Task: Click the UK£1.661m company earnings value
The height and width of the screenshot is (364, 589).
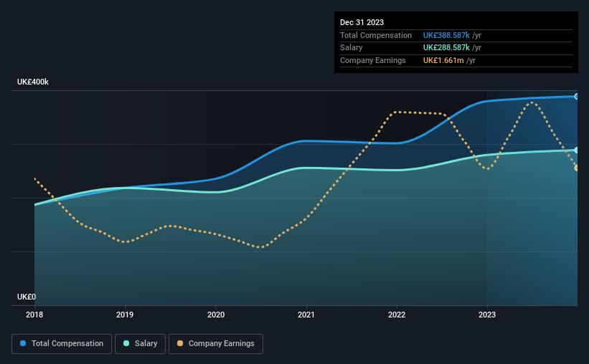Action: 443,60
